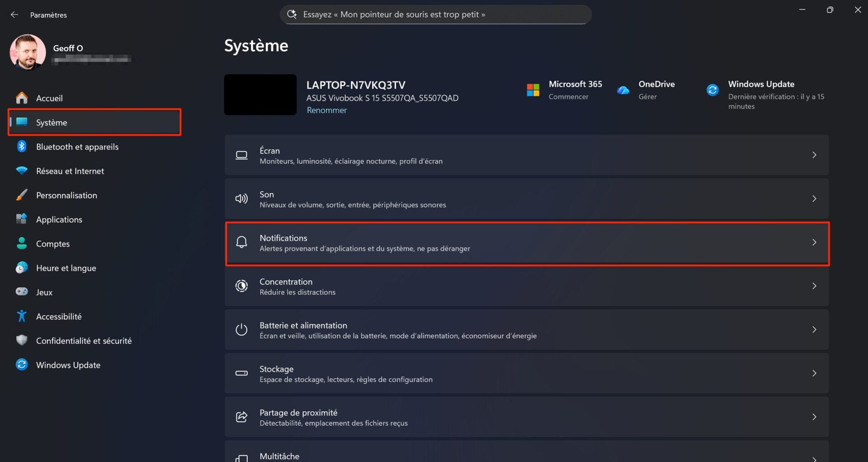
Task: Expand Écran settings via its chevron
Action: point(814,155)
